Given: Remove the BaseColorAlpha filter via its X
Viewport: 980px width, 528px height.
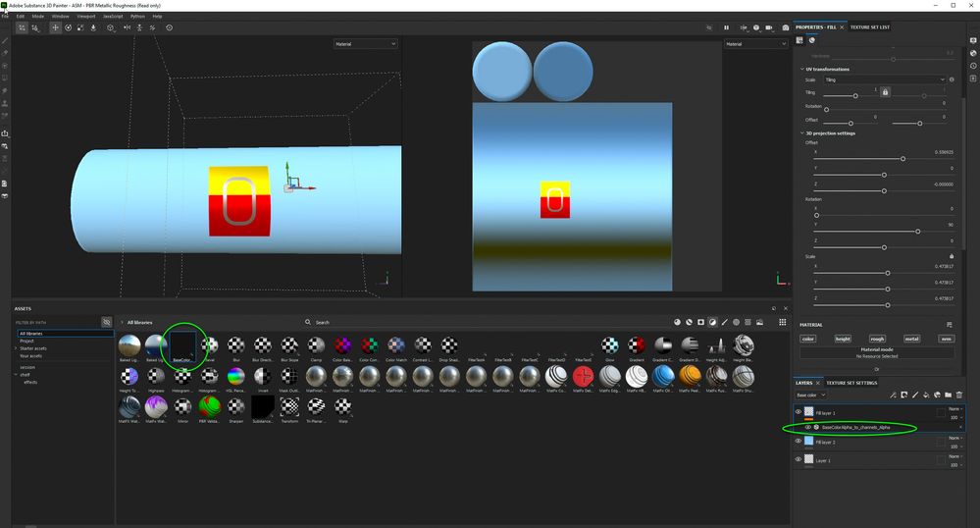Looking at the screenshot, I should [960, 427].
